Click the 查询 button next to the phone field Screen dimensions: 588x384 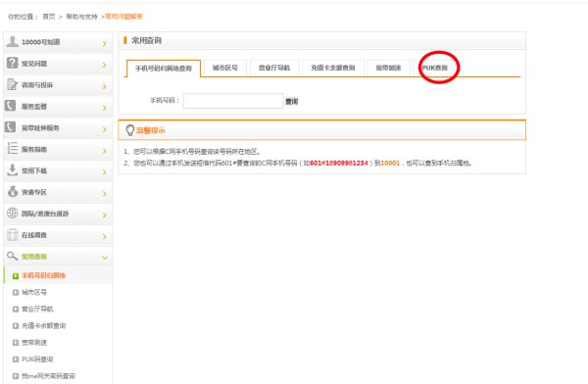[x=292, y=101]
